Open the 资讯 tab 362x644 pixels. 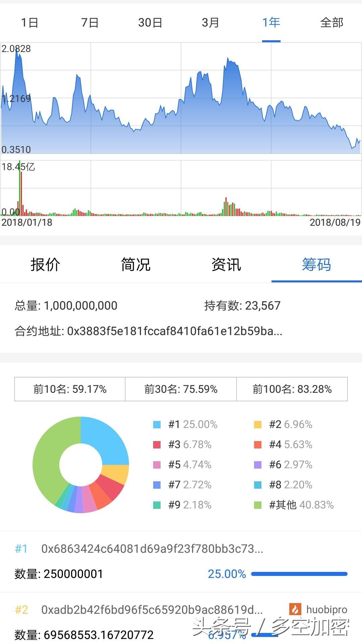tap(226, 265)
